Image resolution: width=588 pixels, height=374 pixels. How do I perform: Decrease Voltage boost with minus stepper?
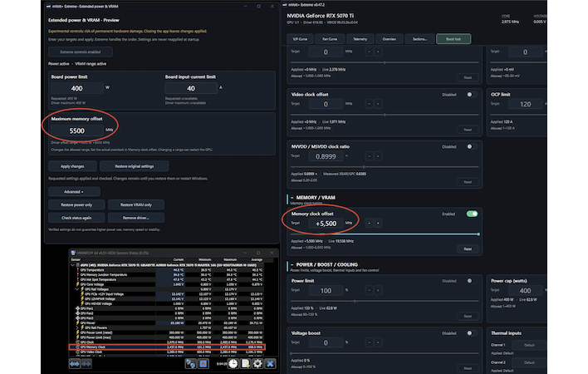370,342
